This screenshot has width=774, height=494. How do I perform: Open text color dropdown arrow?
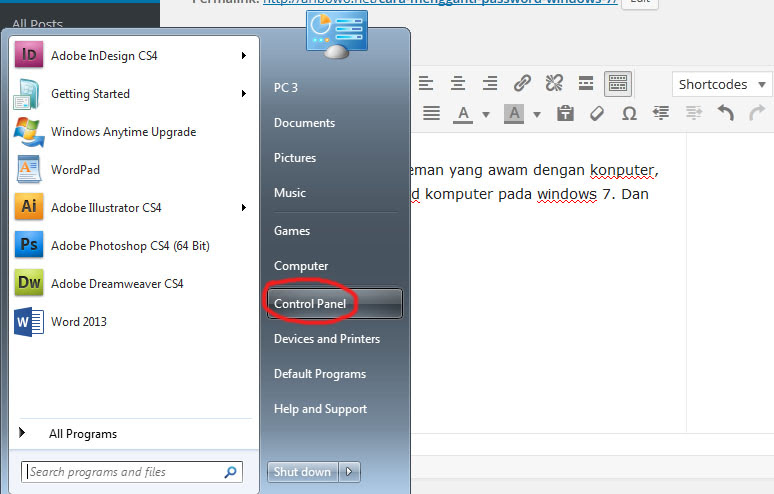(x=486, y=115)
